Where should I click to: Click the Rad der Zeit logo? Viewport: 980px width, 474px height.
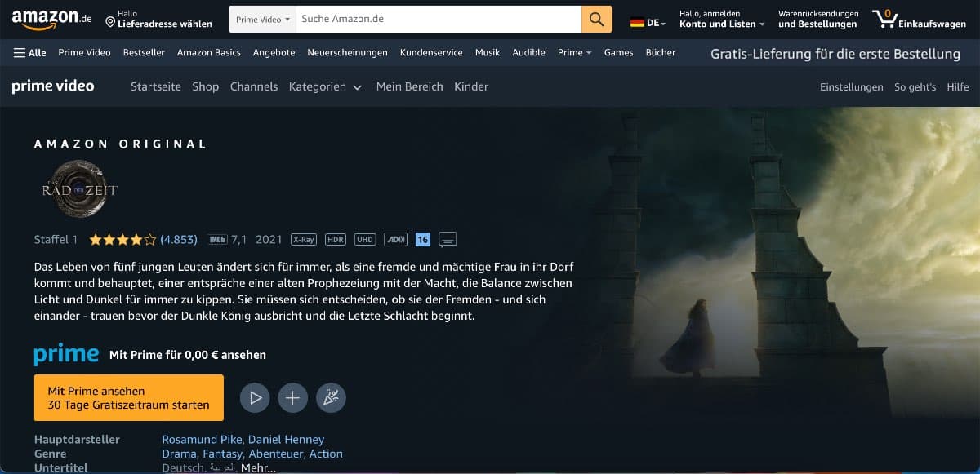coord(80,189)
